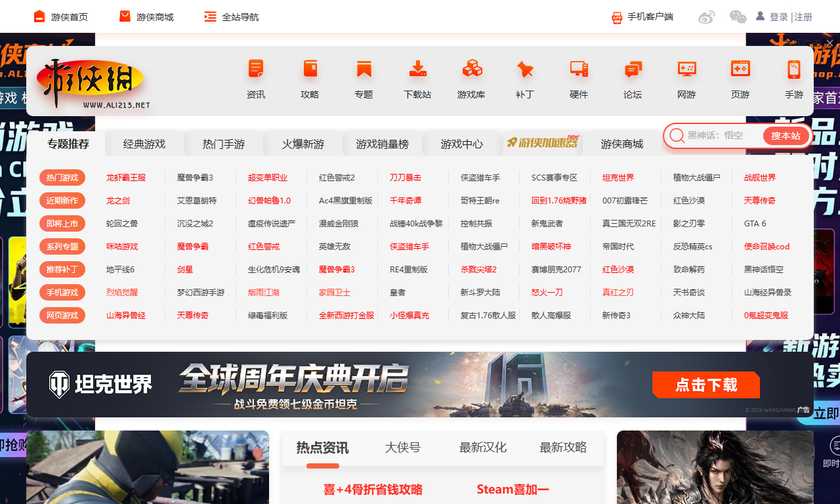Open the 下载站 download icon

click(417, 69)
